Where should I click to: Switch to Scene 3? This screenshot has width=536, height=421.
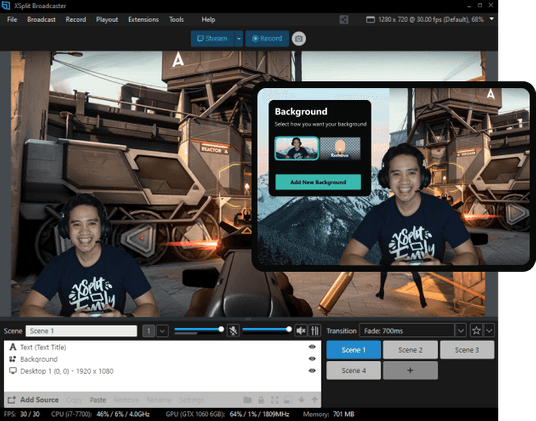coord(467,350)
